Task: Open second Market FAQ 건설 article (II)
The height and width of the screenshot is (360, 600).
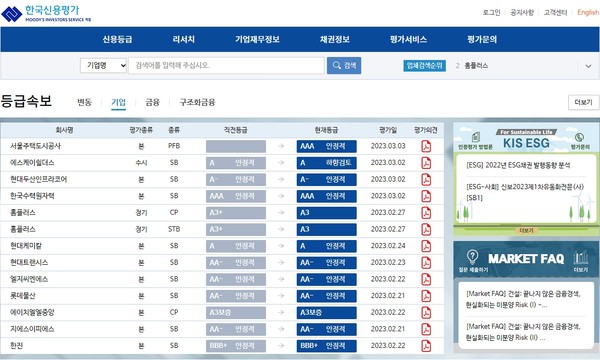Action: pyautogui.click(x=523, y=332)
